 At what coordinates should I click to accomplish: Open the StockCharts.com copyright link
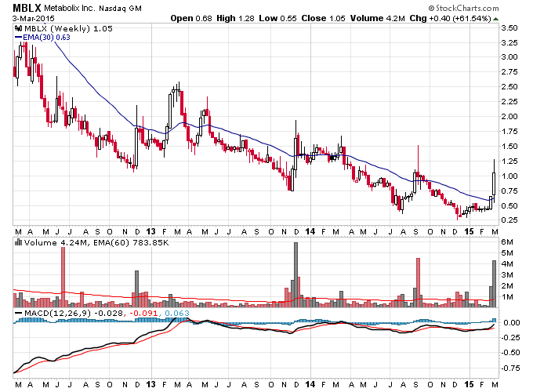pos(463,8)
